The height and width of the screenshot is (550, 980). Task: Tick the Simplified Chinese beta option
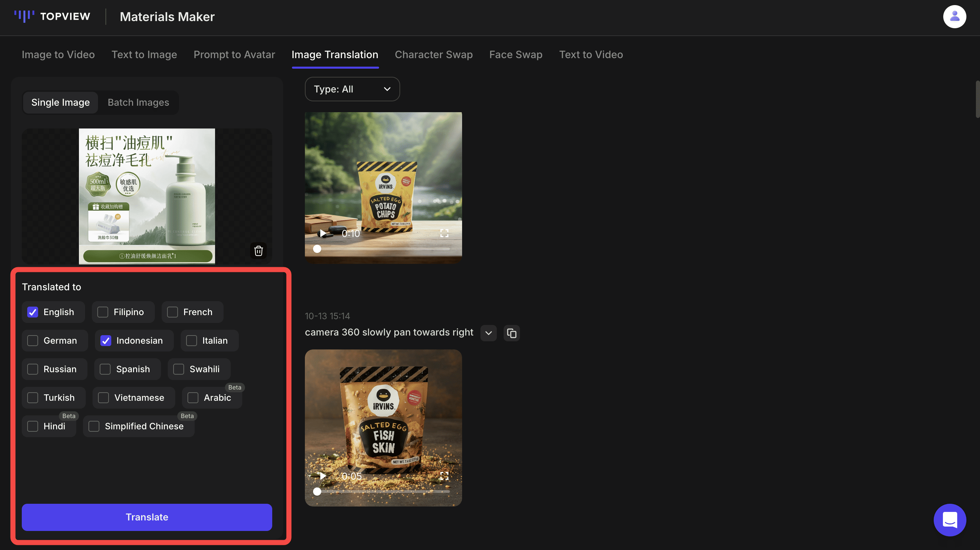click(x=94, y=426)
